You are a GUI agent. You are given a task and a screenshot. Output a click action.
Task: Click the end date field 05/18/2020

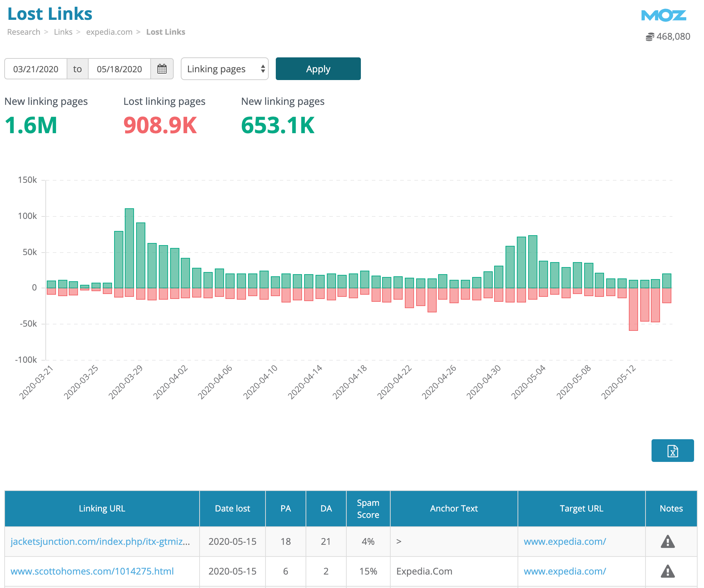click(x=119, y=69)
